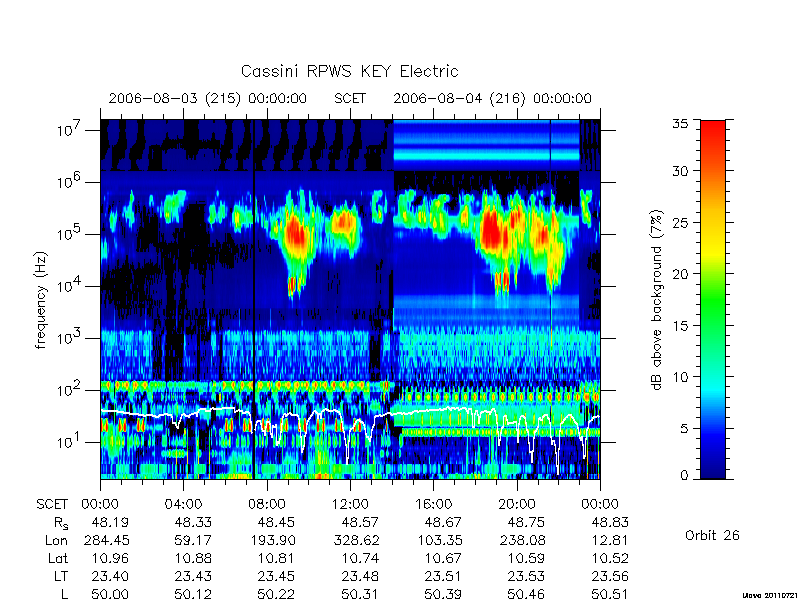Click the time label '12:00'
The height and width of the screenshot is (600, 800).
[350, 505]
